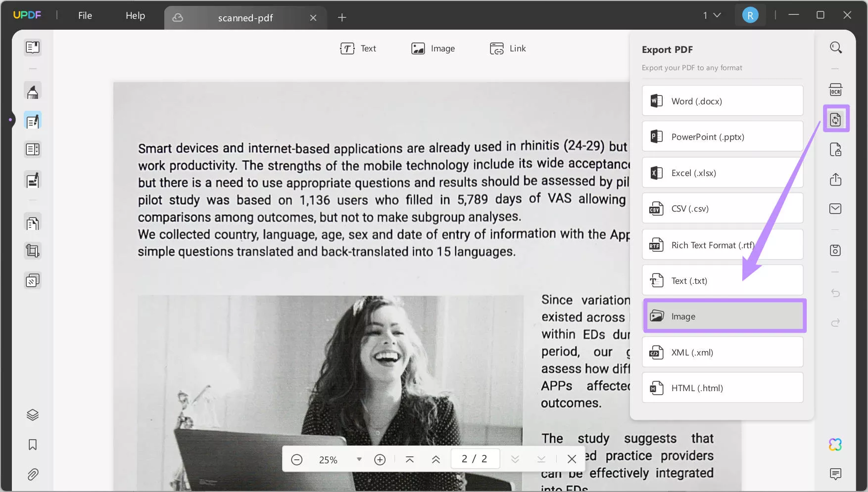This screenshot has width=868, height=492.
Task: Select the Link edit tool
Action: [508, 48]
